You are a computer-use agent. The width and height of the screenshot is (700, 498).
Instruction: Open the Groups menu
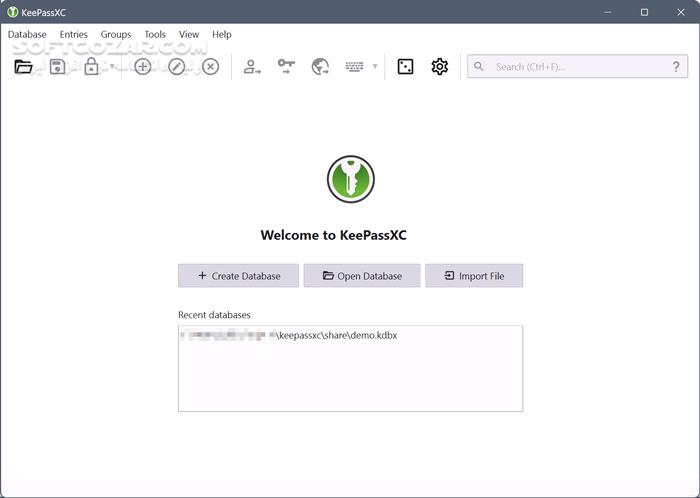click(116, 34)
